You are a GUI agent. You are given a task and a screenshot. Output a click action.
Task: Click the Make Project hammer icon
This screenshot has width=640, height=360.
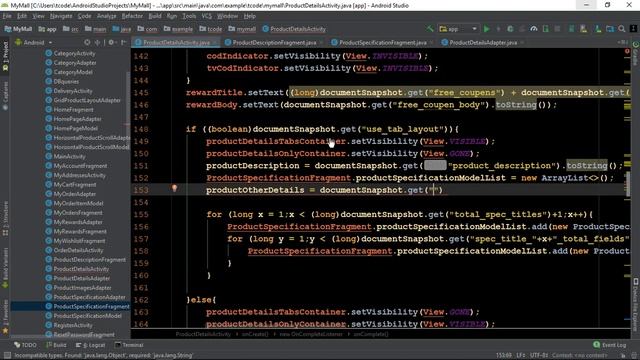click(x=430, y=29)
